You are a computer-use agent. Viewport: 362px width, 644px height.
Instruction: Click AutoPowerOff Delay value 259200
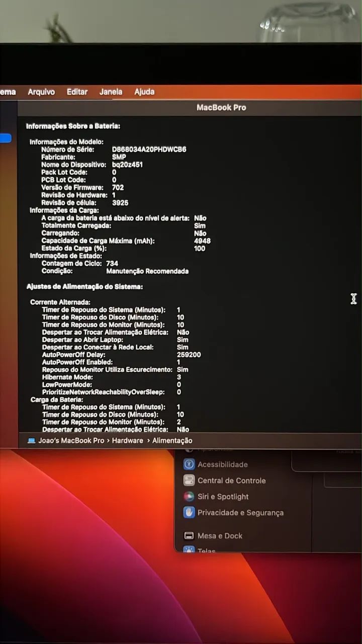[x=189, y=355]
